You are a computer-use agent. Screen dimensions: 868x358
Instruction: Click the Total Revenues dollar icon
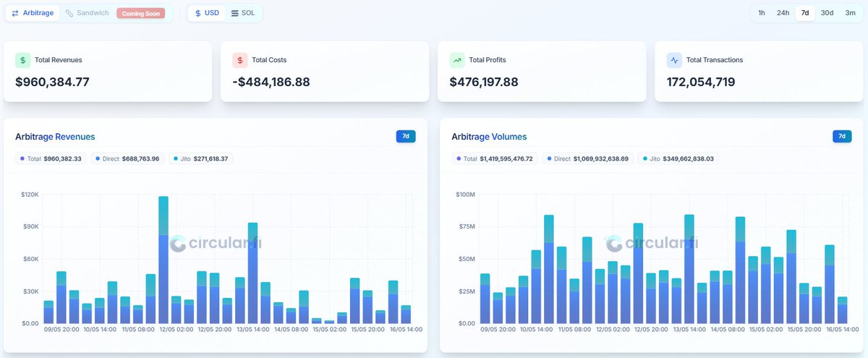point(23,60)
